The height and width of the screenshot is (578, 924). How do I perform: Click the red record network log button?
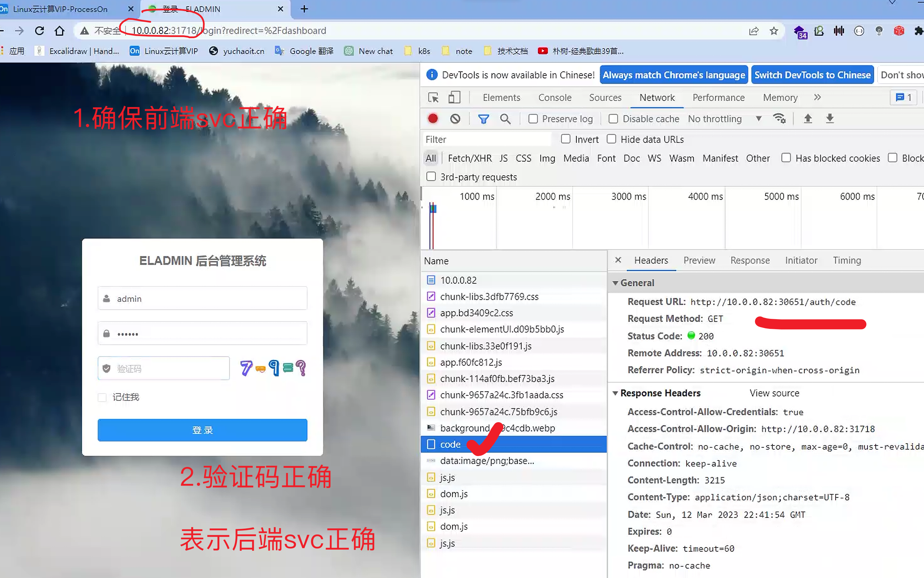click(433, 119)
